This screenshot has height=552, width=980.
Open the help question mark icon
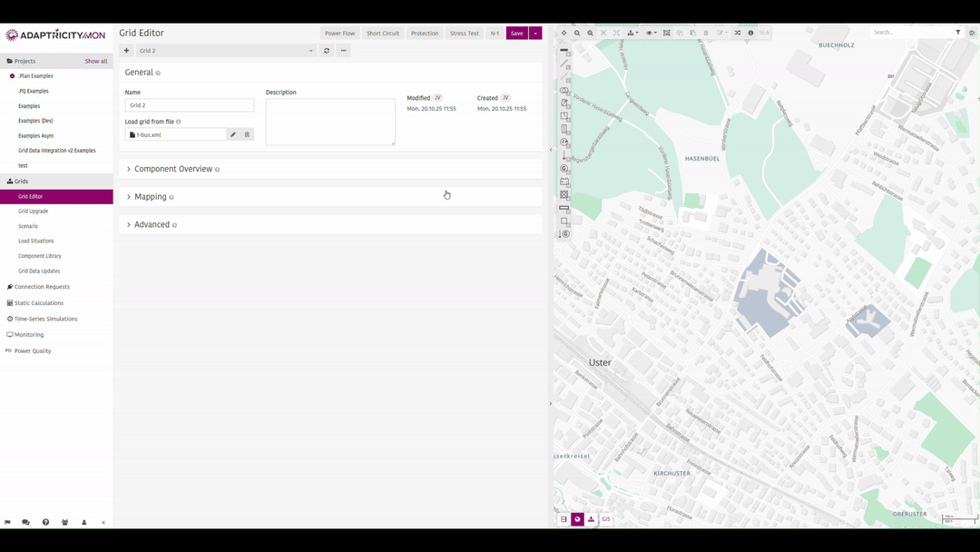(x=45, y=522)
